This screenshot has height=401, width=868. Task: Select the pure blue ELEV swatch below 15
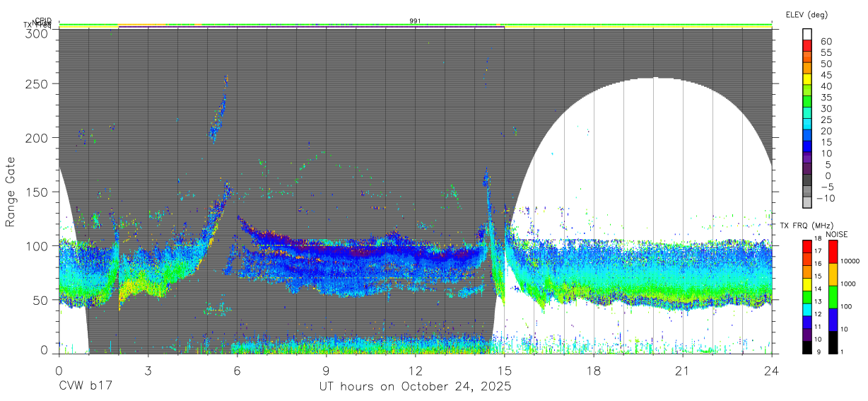pos(807,147)
